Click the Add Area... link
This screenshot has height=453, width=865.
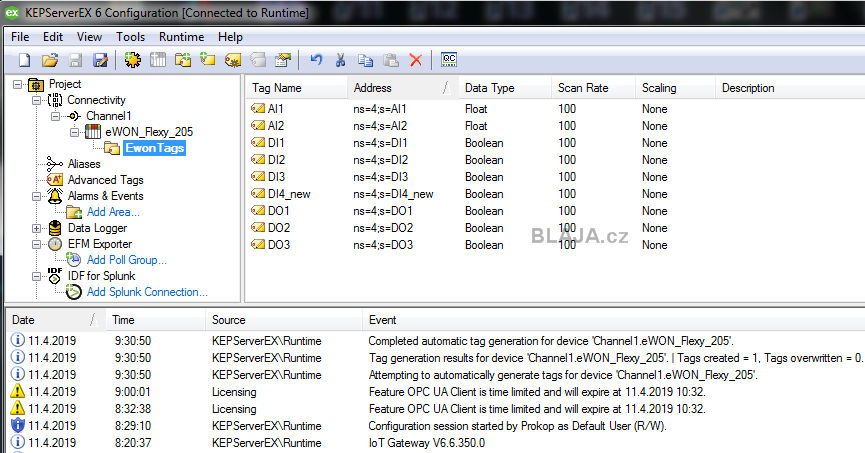[113, 212]
